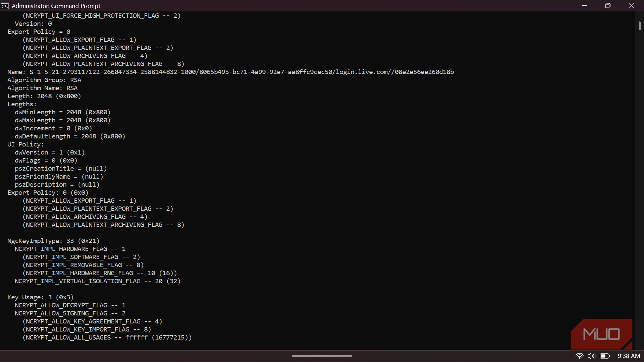644x362 pixels.
Task: Click the 'Length: 2048 (0x800)' line
Action: click(x=44, y=96)
